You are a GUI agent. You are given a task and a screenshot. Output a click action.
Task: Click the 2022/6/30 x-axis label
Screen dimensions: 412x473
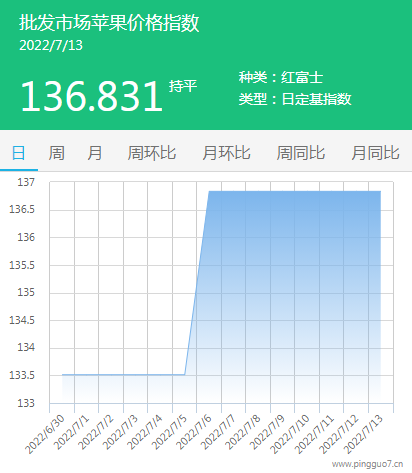coord(46,433)
